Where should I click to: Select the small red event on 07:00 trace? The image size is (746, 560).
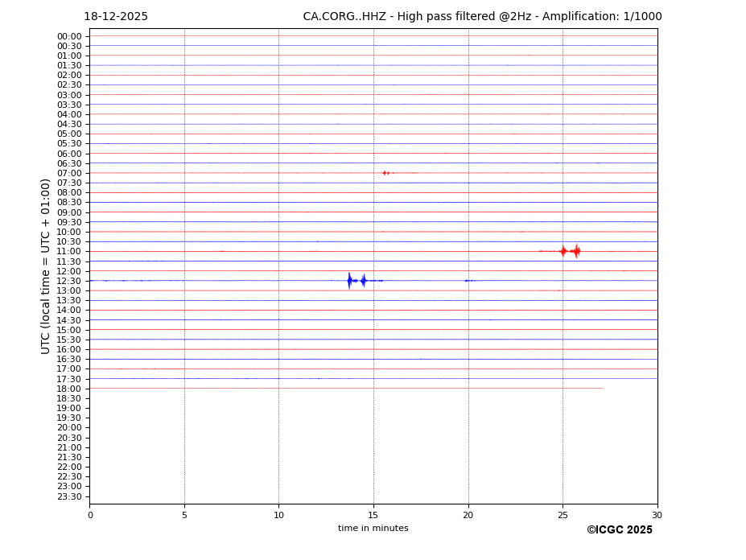pos(385,173)
